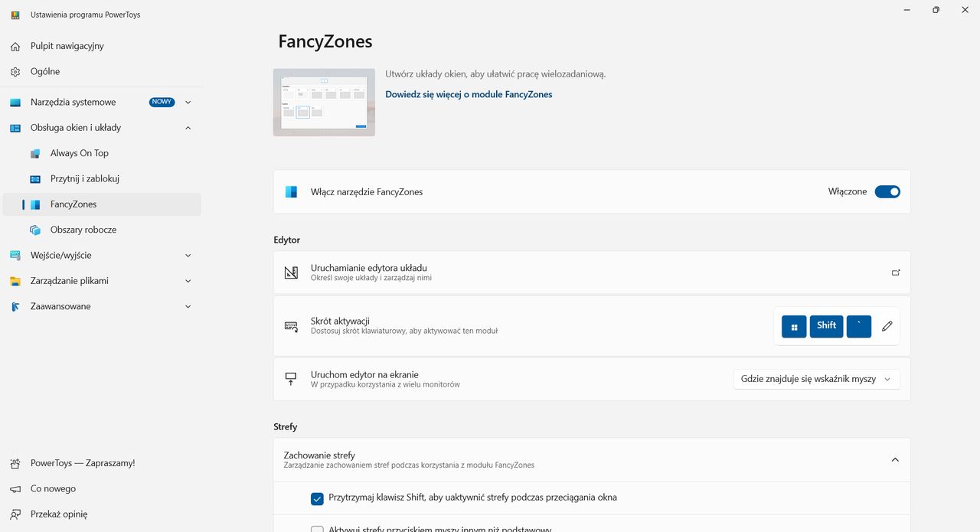Open Dowiedz się więcej o module FancyZones link
980x532 pixels.
coord(469,95)
